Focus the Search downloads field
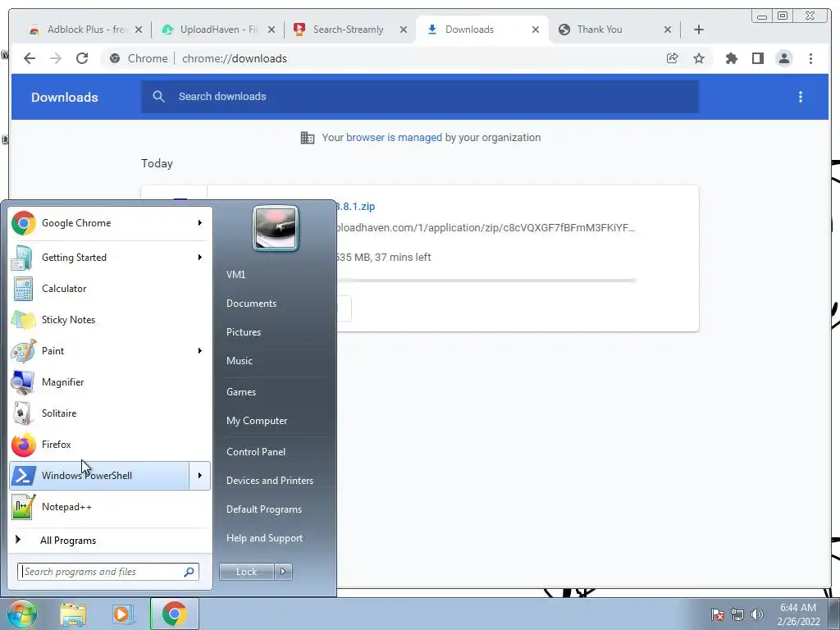This screenshot has width=840, height=630. [x=420, y=97]
